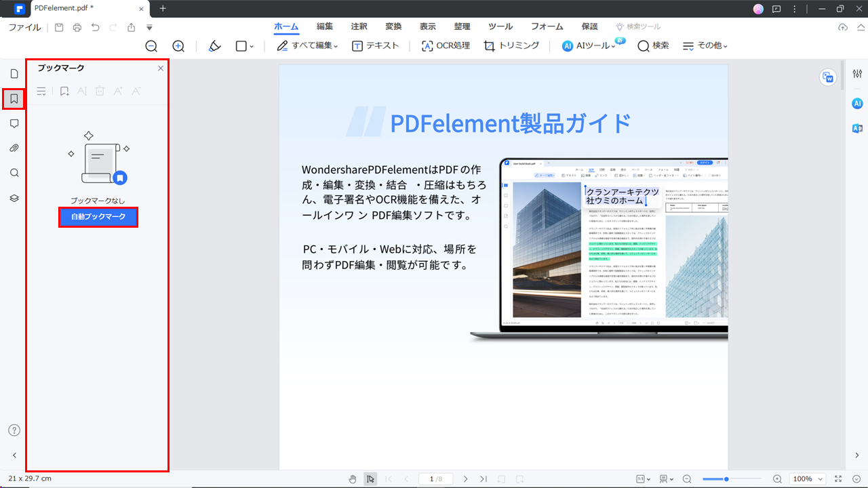
Task: Close the PDFelement.pdf tab
Action: 142,9
